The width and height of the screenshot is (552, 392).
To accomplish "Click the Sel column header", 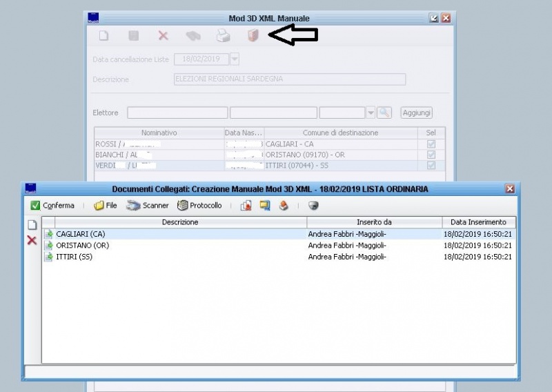I will pos(431,133).
